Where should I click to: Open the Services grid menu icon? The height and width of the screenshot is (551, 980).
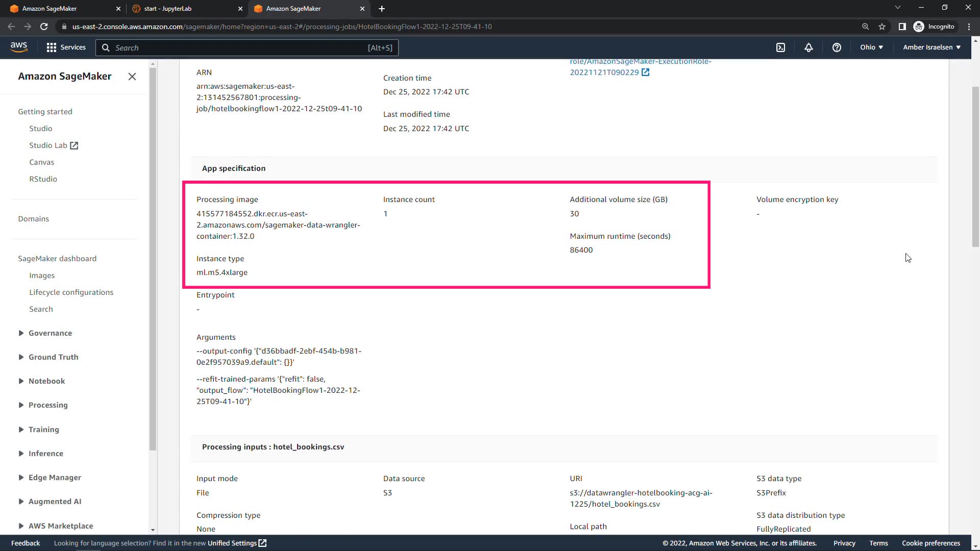pyautogui.click(x=51, y=47)
